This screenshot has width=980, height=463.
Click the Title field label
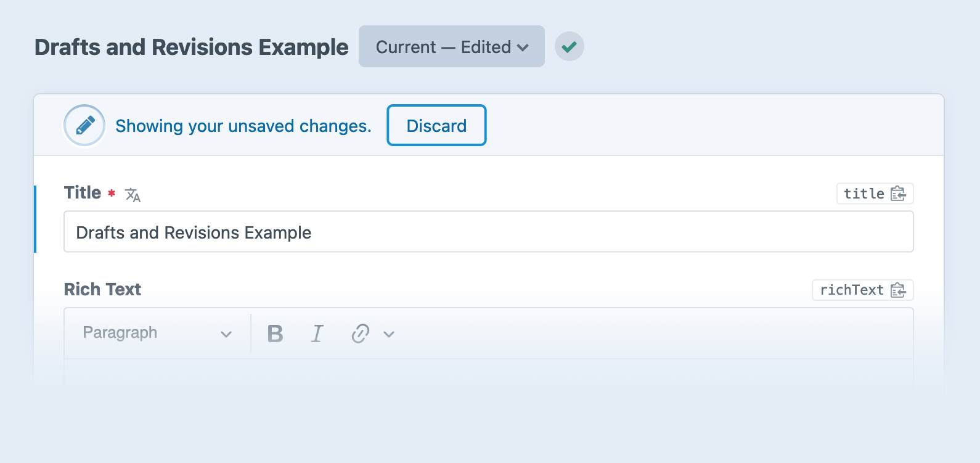82,192
